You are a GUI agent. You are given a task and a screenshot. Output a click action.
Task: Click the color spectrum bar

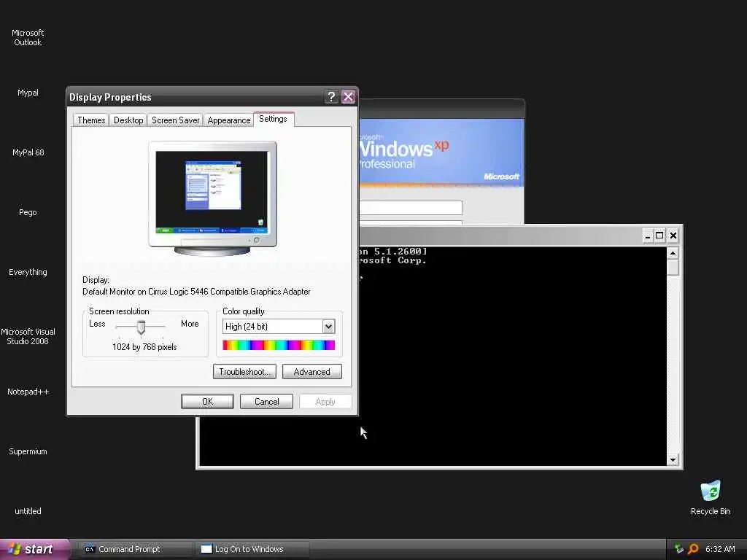pos(279,345)
